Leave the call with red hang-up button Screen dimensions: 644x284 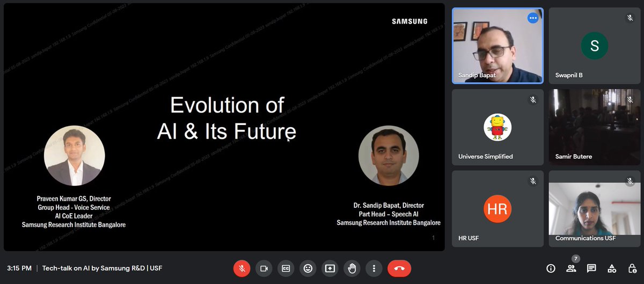point(399,268)
